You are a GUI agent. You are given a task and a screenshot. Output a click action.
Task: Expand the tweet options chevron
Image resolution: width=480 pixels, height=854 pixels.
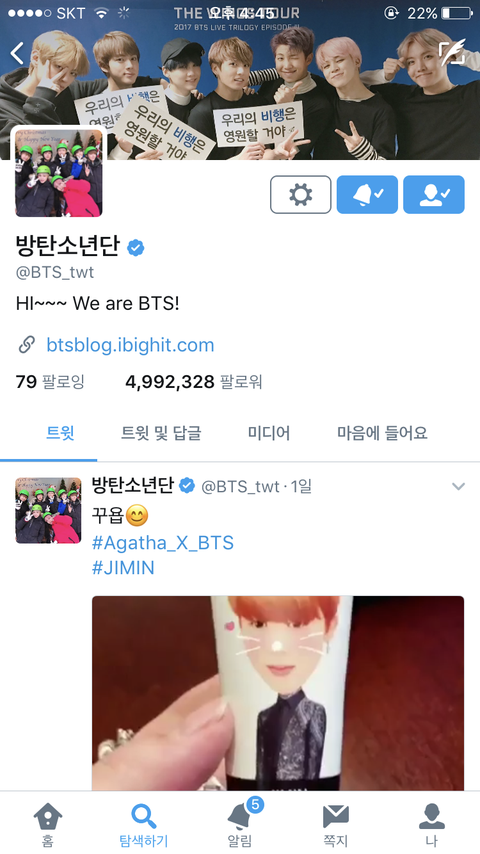click(x=458, y=486)
